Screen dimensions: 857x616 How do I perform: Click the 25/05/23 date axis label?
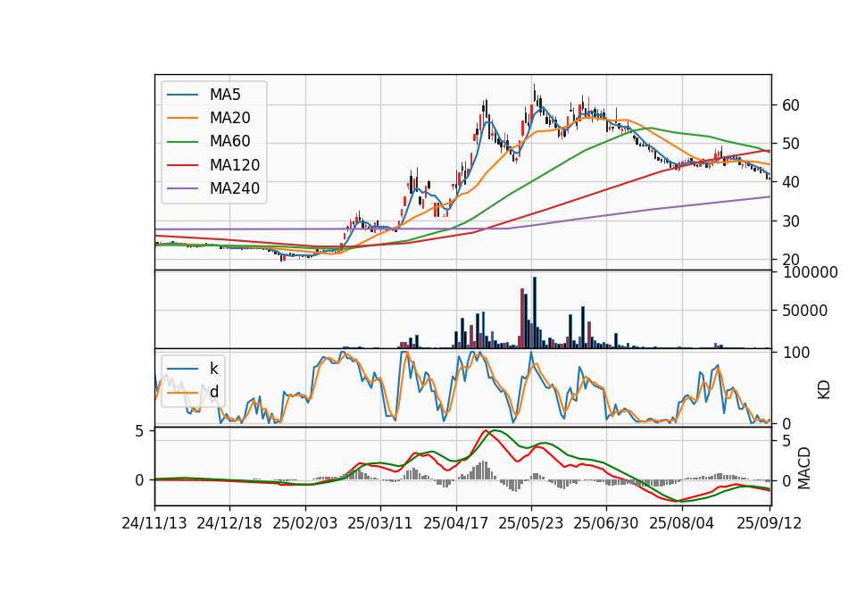click(x=530, y=523)
